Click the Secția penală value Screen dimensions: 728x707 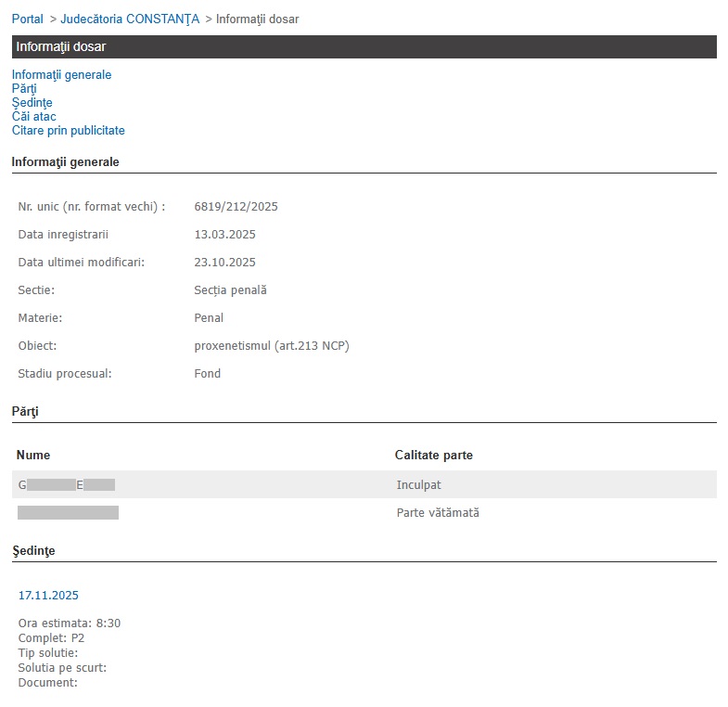coord(230,289)
